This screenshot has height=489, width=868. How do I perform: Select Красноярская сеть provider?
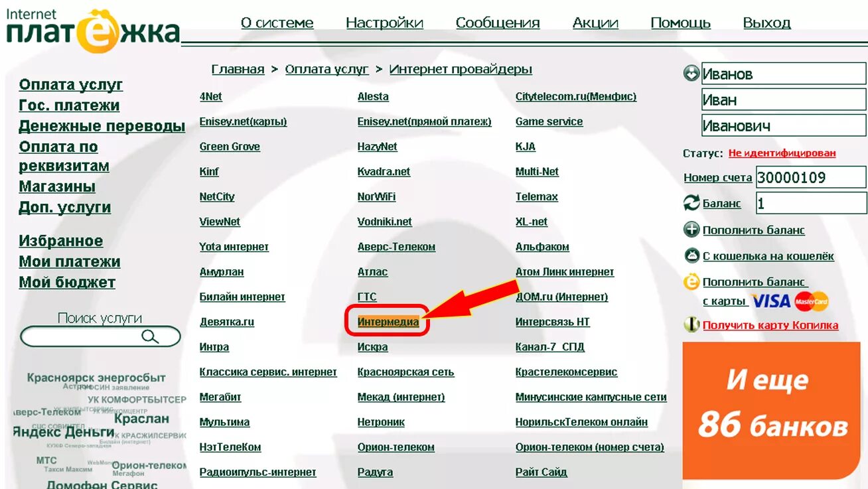point(405,372)
